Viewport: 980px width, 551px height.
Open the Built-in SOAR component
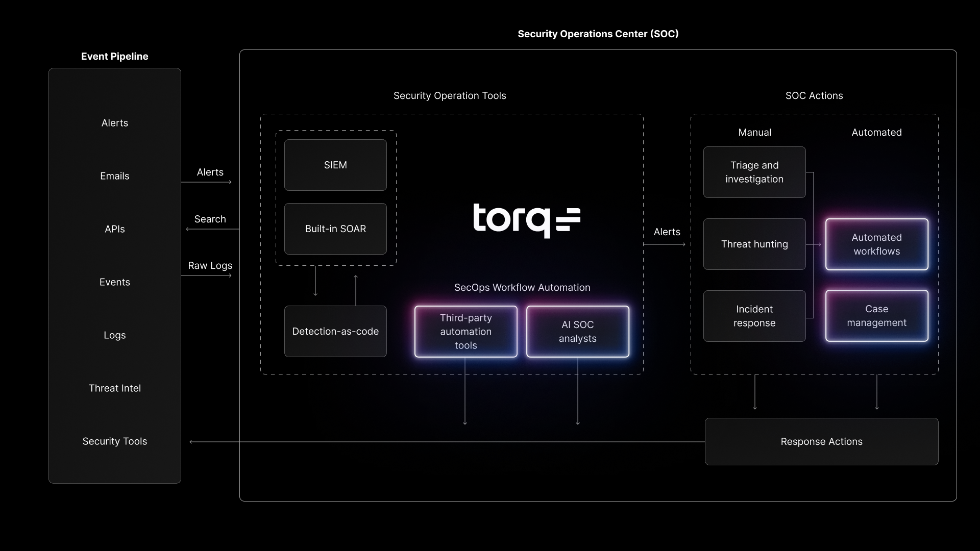coord(335,229)
